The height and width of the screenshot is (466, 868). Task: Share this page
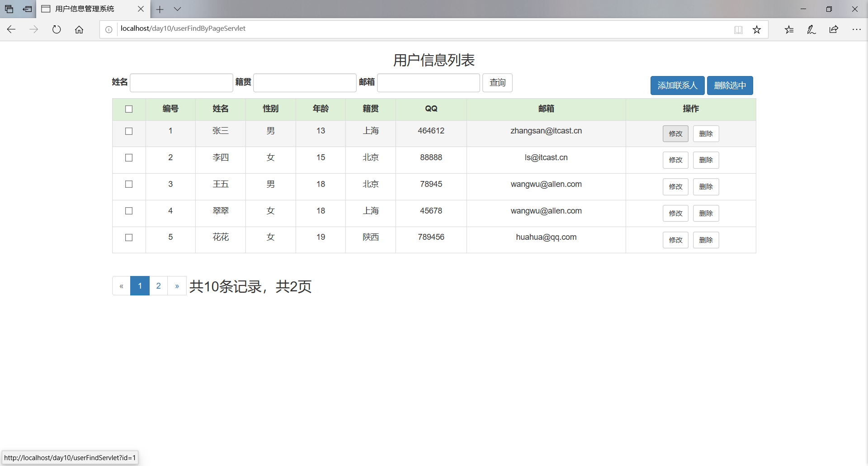834,29
